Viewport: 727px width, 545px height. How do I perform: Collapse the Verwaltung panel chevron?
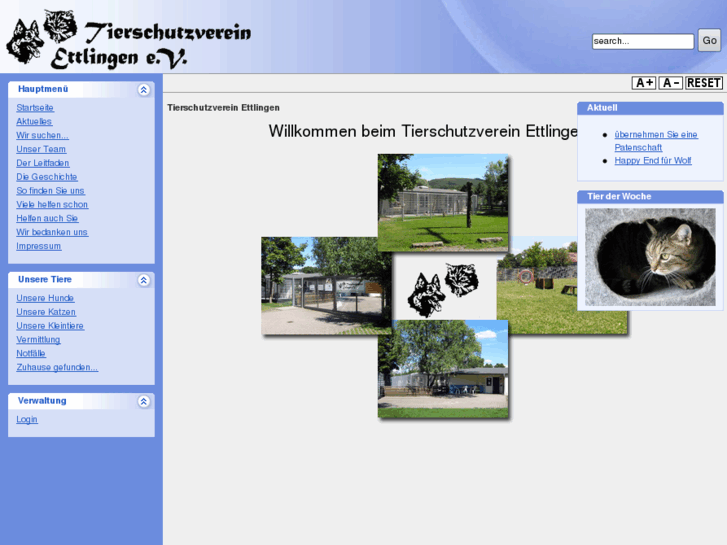pyautogui.click(x=144, y=401)
